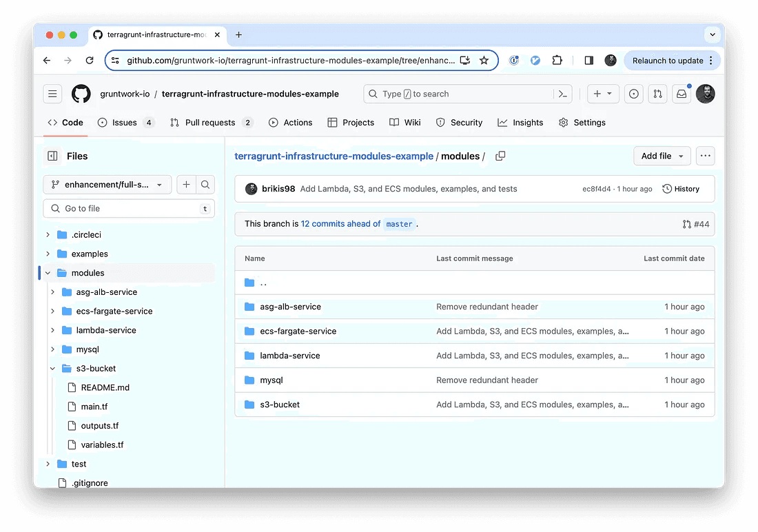
Task: Copy the modules path to clipboard
Action: (500, 156)
